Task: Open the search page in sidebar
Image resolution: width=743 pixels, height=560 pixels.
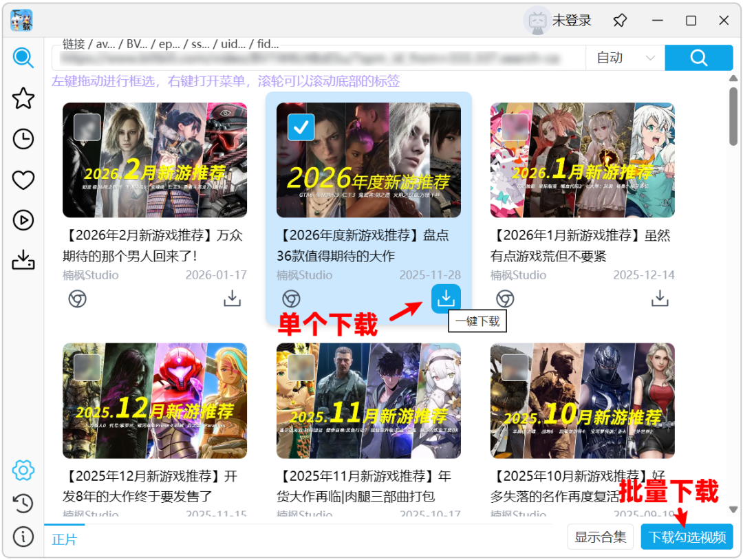Action: click(23, 58)
